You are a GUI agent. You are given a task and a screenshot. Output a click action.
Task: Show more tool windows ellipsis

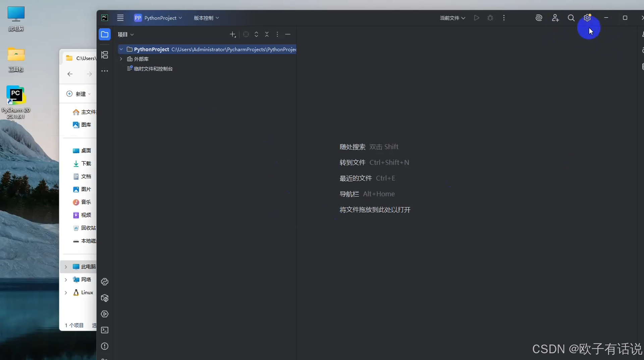105,71
